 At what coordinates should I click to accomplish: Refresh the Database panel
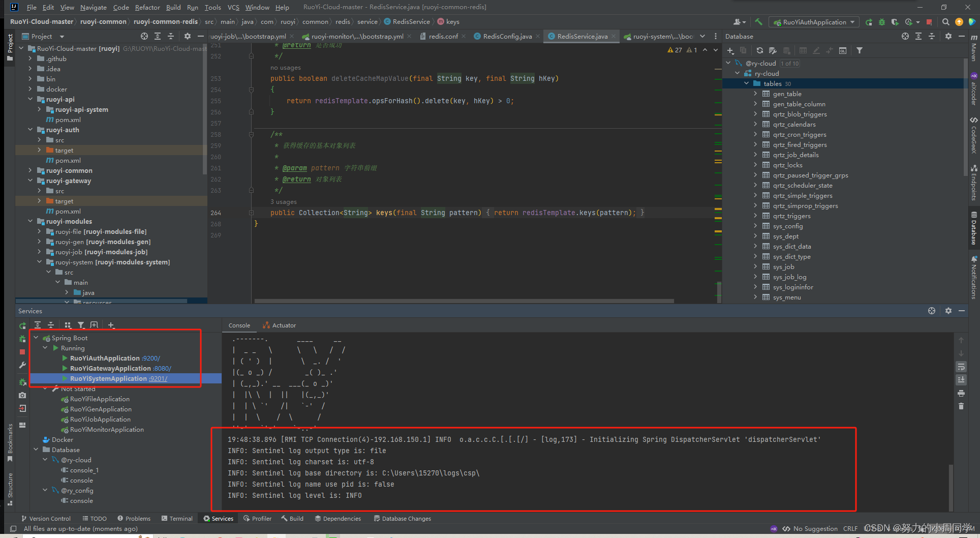coord(759,50)
